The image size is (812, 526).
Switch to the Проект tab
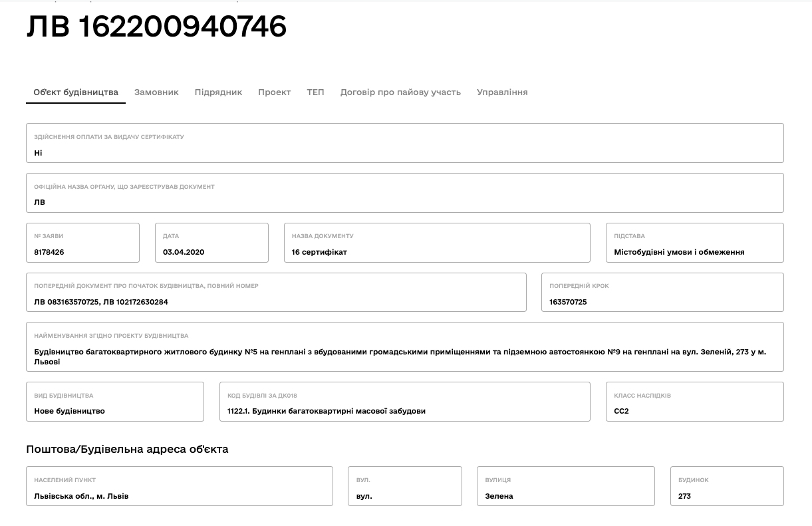pyautogui.click(x=275, y=92)
